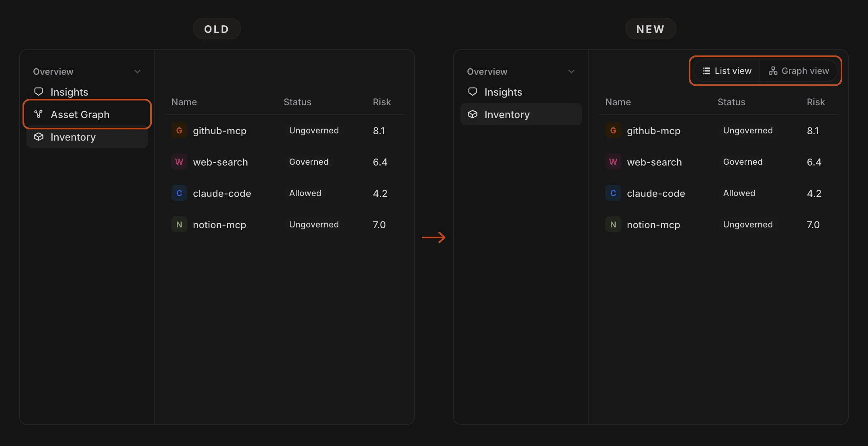Image resolution: width=868 pixels, height=446 pixels.
Task: Sort by Status column in NEW panel
Action: [x=731, y=102]
